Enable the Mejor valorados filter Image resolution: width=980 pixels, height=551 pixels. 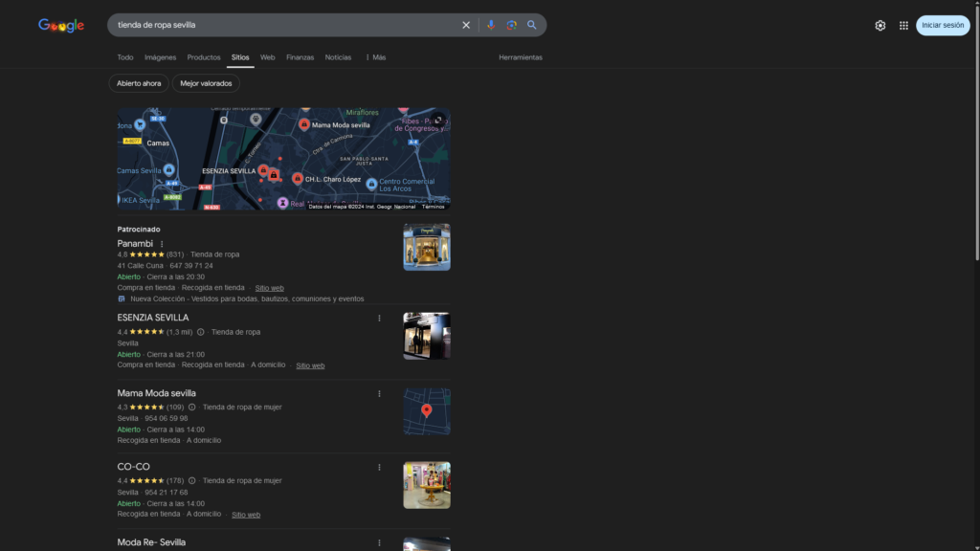[206, 83]
